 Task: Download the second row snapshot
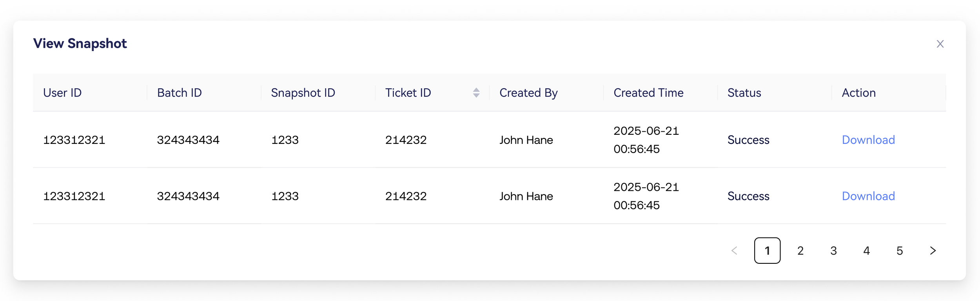pos(868,196)
